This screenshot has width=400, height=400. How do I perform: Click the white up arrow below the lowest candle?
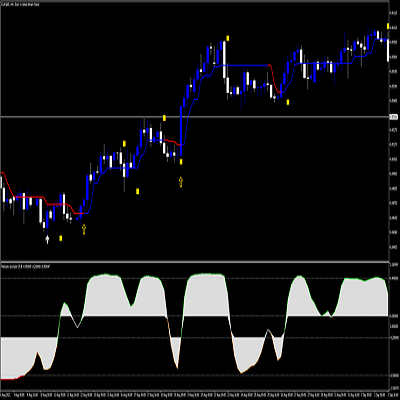click(47, 239)
